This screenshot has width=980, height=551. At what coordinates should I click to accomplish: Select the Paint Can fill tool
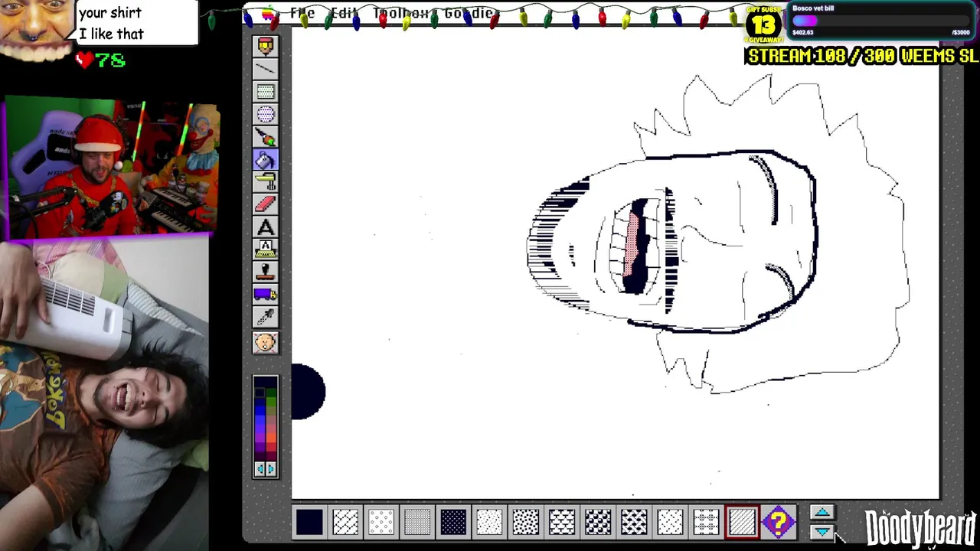click(x=266, y=160)
